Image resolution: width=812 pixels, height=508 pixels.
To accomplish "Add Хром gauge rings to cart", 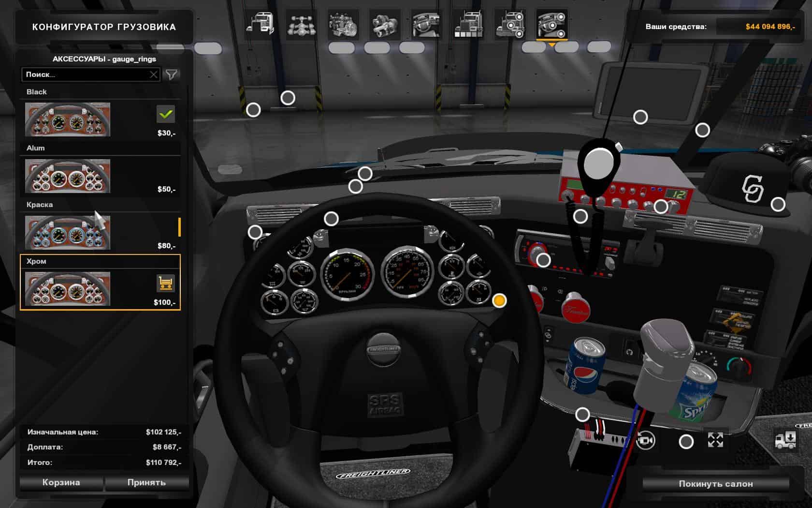I will tap(166, 284).
